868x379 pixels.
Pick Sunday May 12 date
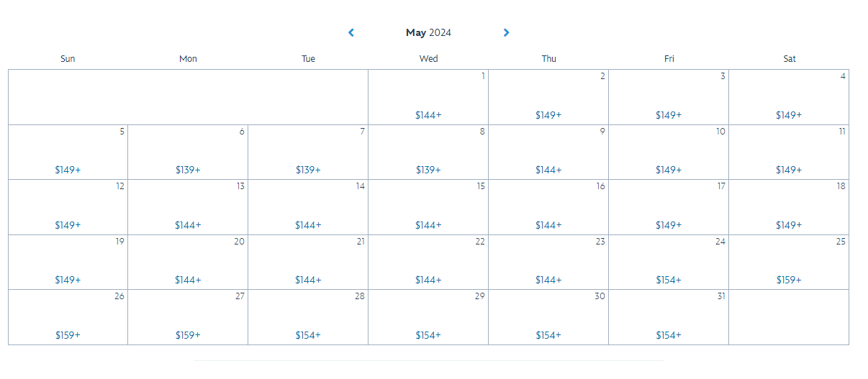pos(68,225)
